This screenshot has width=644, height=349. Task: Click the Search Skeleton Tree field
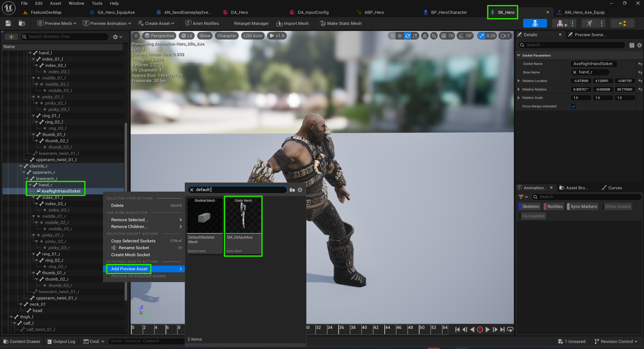click(x=65, y=37)
